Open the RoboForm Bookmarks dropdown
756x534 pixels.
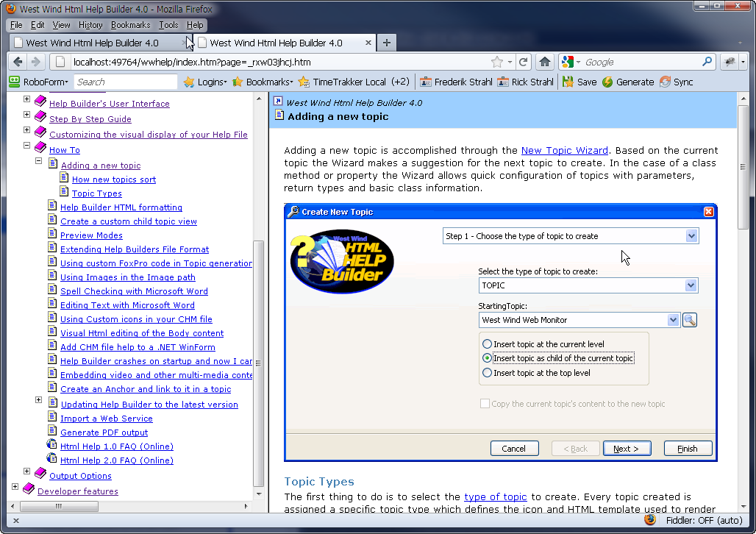tap(263, 82)
